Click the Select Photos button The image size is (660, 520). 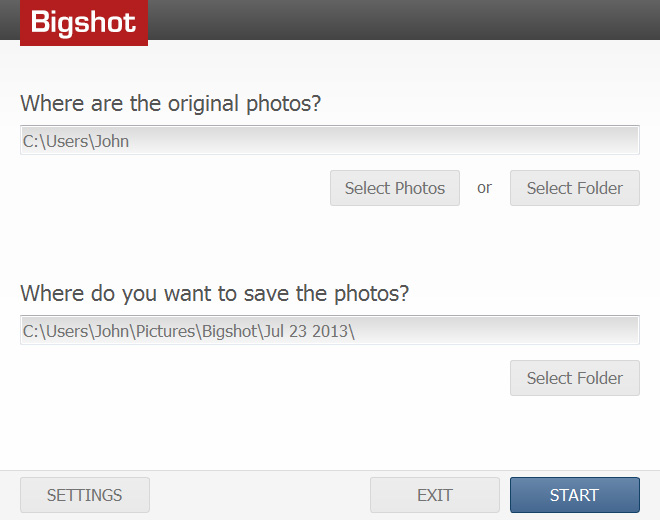click(395, 188)
